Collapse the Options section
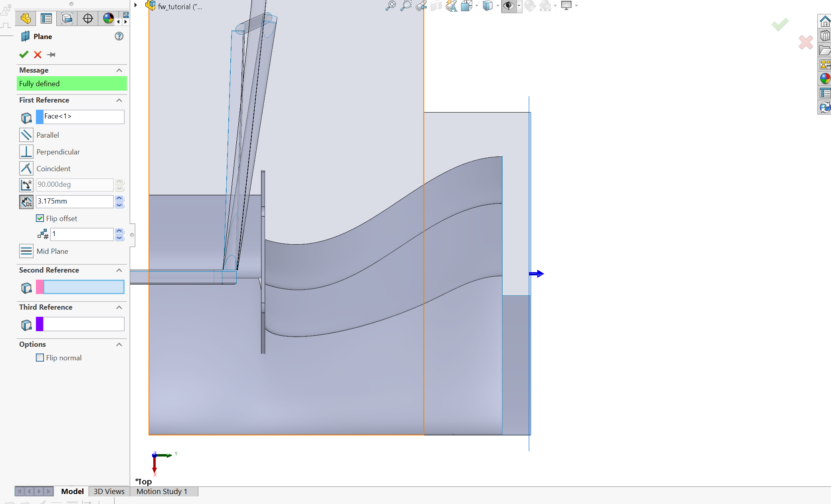831x504 pixels. [x=119, y=344]
